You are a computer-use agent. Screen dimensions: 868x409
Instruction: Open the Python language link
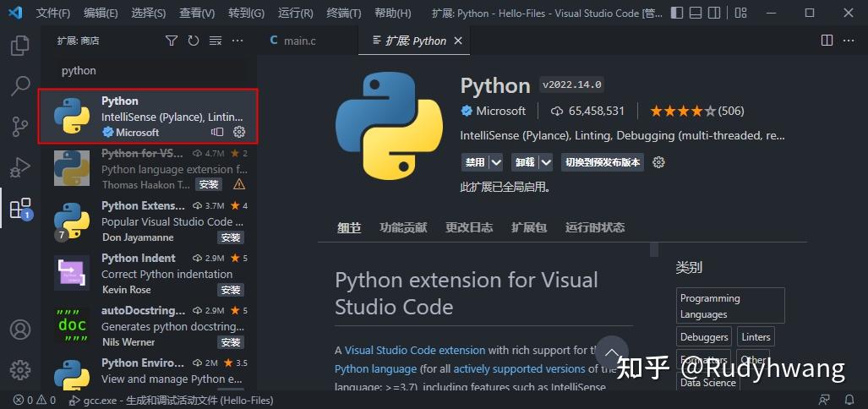tap(375, 368)
